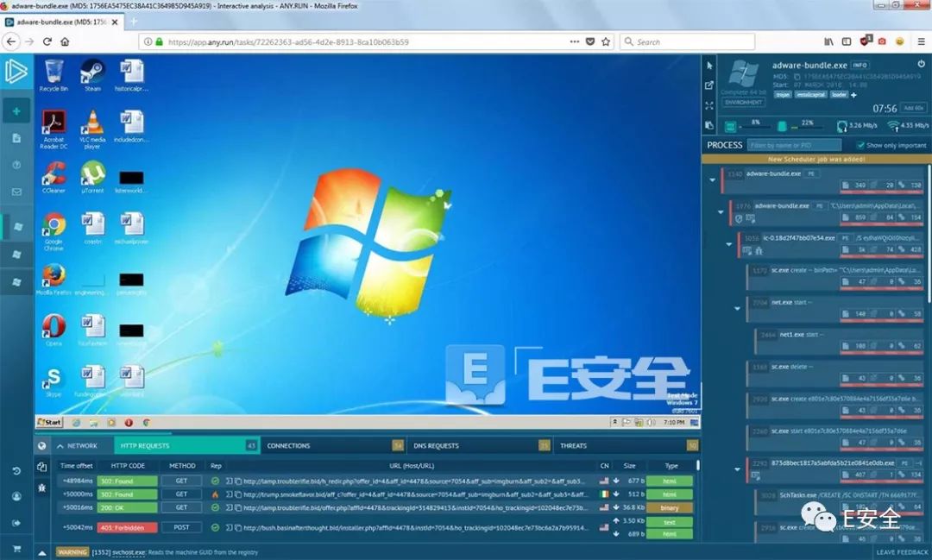Click the trojan tag label
932x560 pixels.
click(783, 95)
